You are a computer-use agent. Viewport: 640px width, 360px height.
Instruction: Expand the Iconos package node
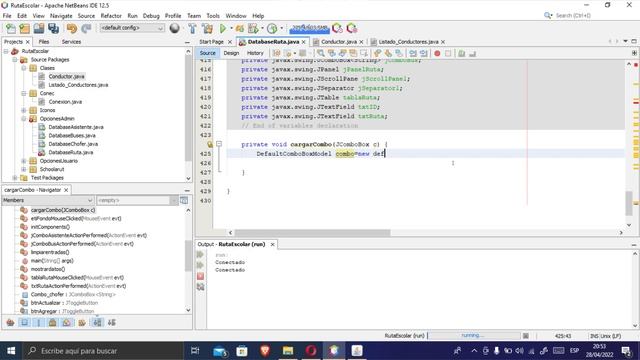24,110
